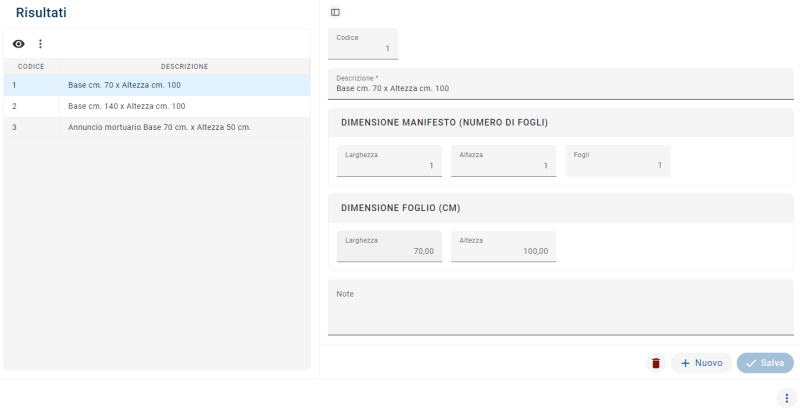The height and width of the screenshot is (411, 800).
Task: Click the red trash delete icon
Action: point(656,363)
